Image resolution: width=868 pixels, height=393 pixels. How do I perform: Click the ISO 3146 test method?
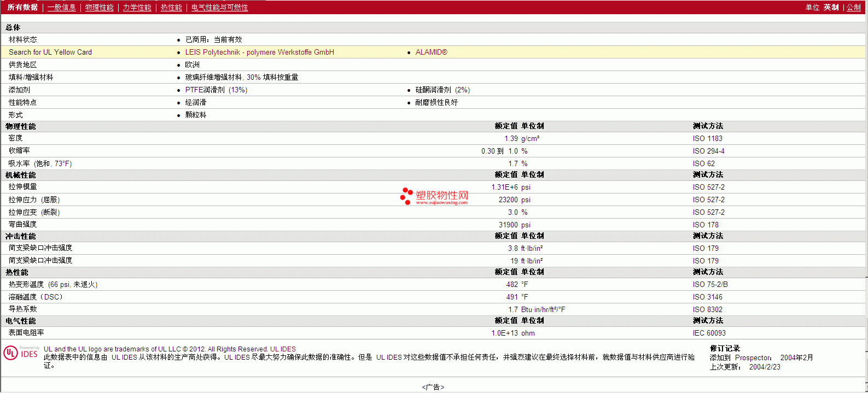point(707,297)
